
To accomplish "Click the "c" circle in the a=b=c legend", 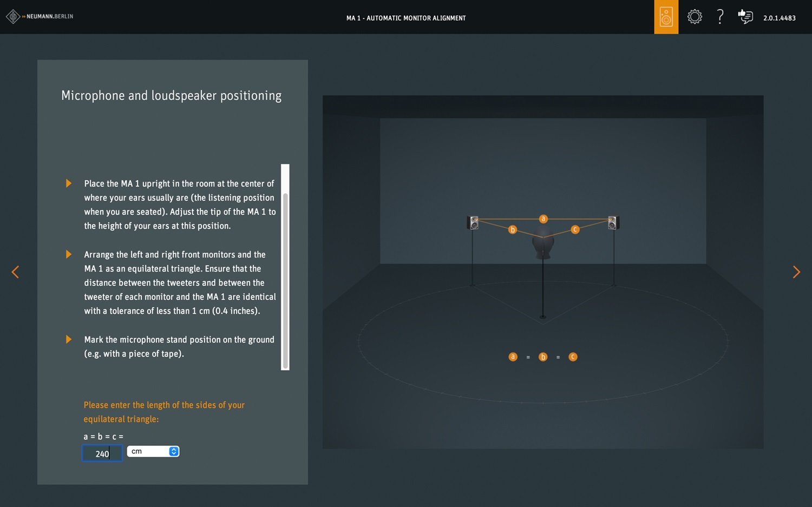I will pyautogui.click(x=573, y=357).
